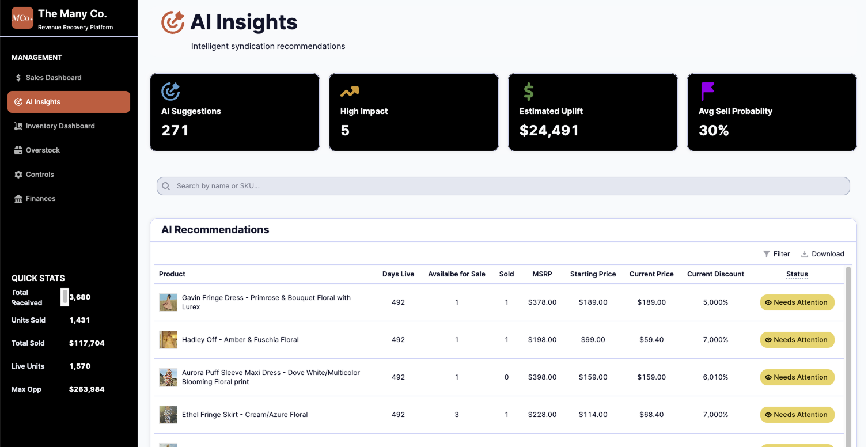The width and height of the screenshot is (868, 447).
Task: Click the Filter button
Action: point(776,254)
